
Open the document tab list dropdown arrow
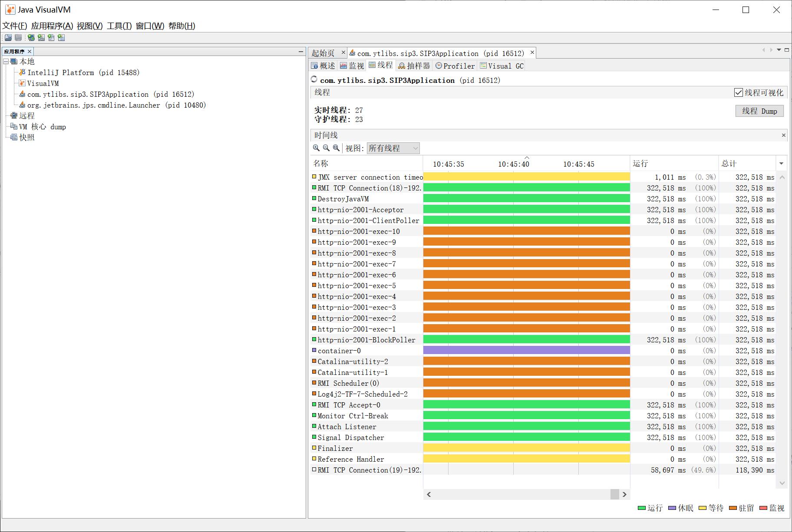click(x=779, y=50)
